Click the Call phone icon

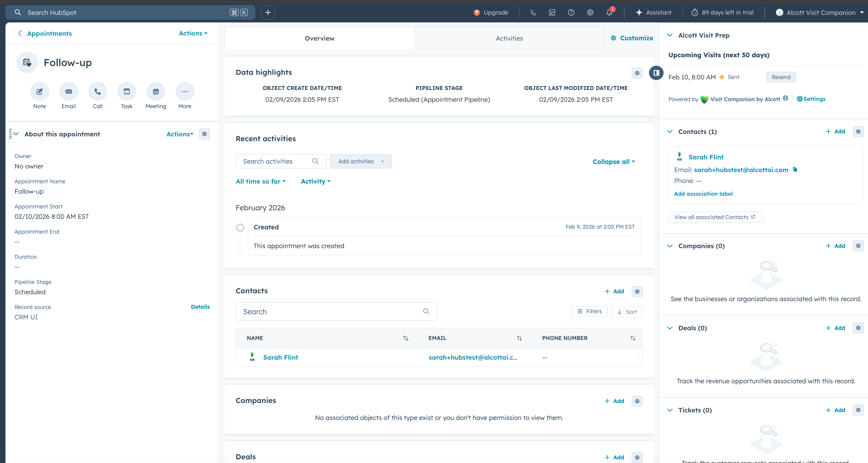click(98, 92)
